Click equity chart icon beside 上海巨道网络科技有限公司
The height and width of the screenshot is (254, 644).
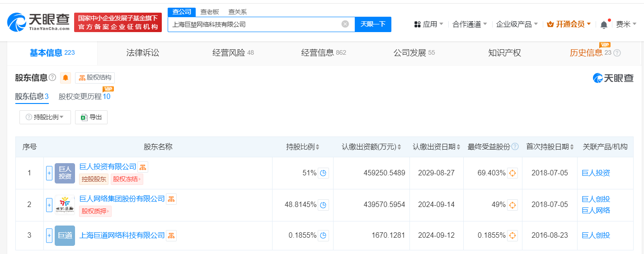(171, 235)
